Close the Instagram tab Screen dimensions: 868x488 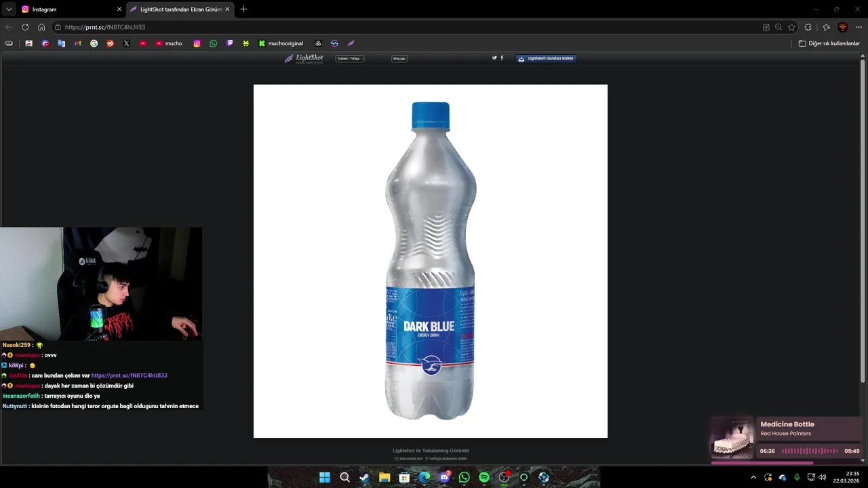(119, 9)
